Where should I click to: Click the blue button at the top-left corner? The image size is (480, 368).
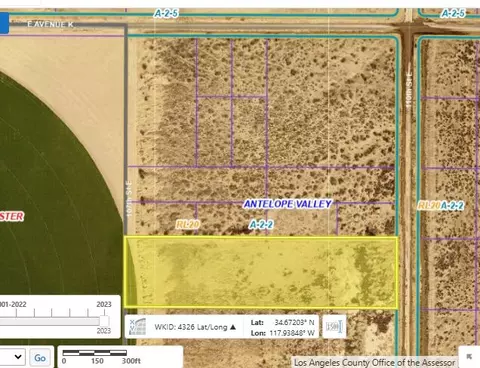(x=4, y=23)
